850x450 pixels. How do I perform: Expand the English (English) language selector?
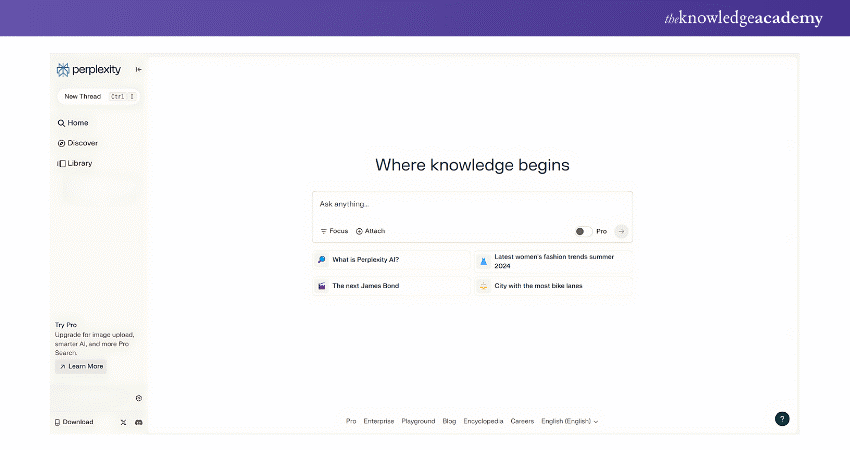pyautogui.click(x=569, y=422)
